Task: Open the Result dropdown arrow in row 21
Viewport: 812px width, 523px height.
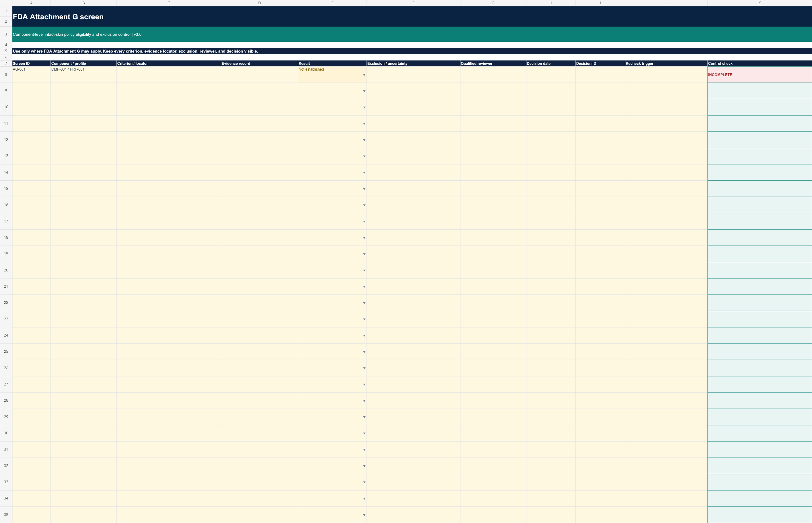Action: point(364,287)
